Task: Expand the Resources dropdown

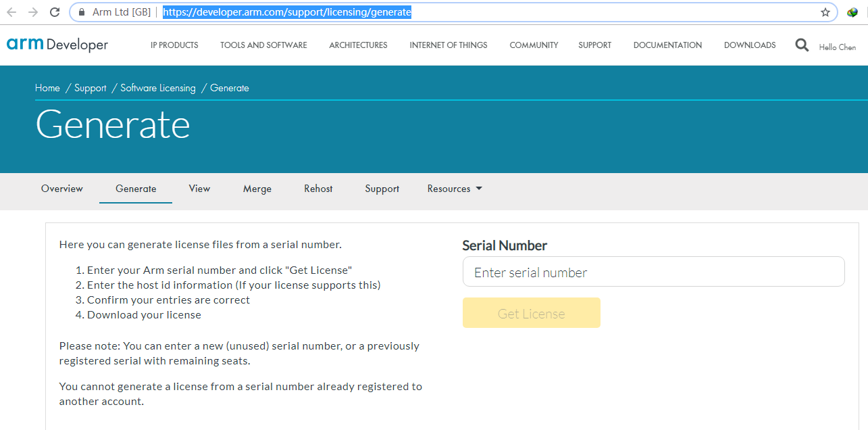Action: point(455,189)
